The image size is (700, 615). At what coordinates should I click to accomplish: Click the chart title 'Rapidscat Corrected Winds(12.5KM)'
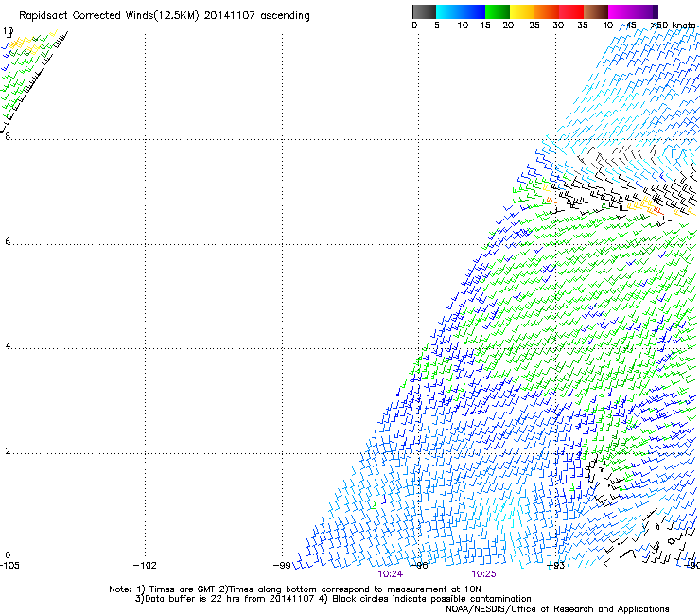coord(109,16)
